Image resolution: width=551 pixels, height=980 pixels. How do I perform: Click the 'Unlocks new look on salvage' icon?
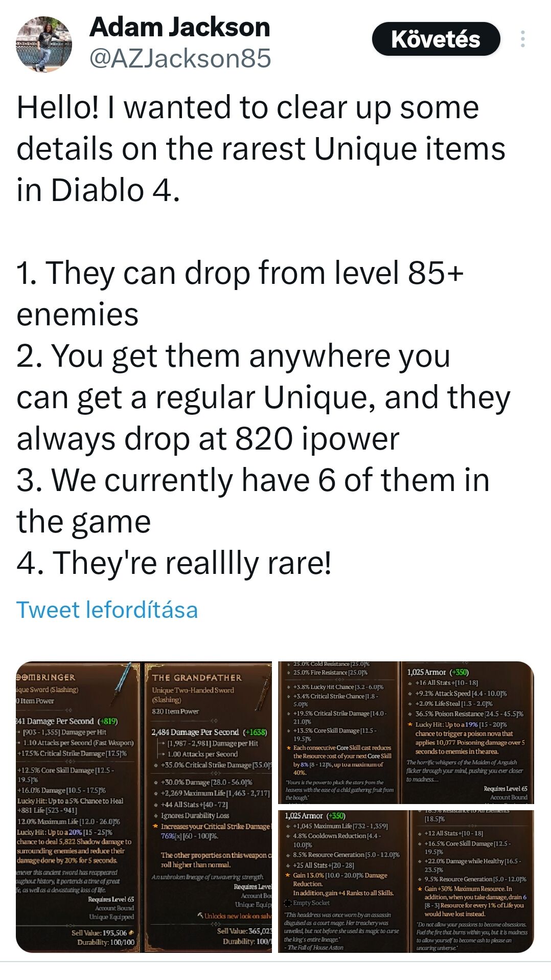point(200,915)
